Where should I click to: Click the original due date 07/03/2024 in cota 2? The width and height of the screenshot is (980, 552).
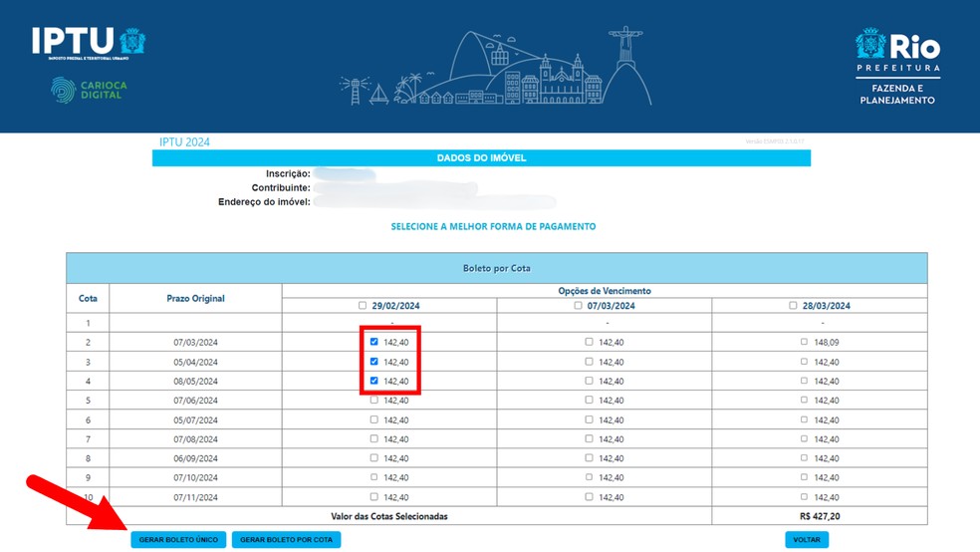point(195,343)
